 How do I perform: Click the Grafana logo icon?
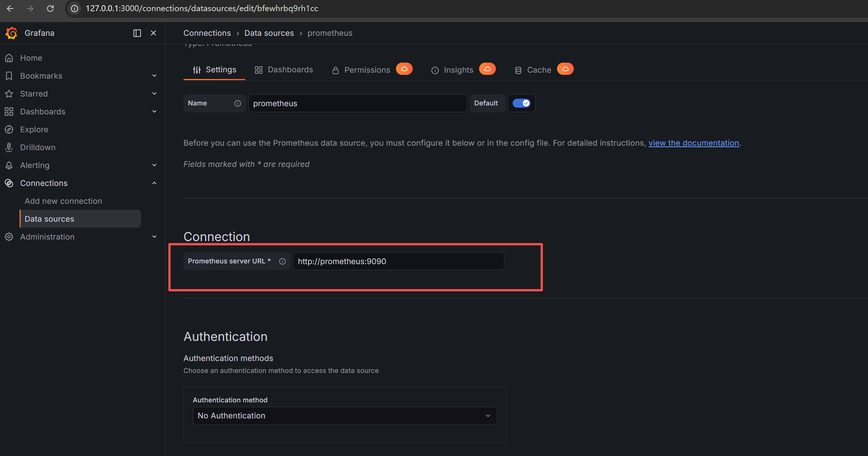click(x=12, y=33)
